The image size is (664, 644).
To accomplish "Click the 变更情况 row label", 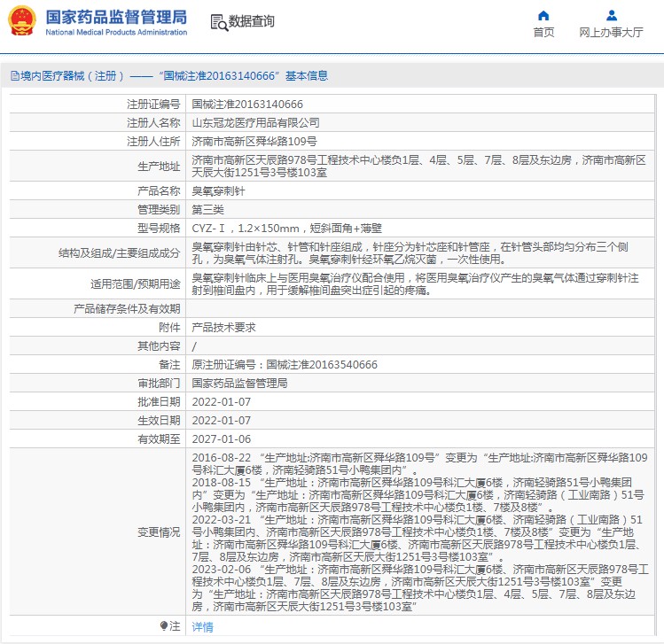I will pyautogui.click(x=159, y=531).
